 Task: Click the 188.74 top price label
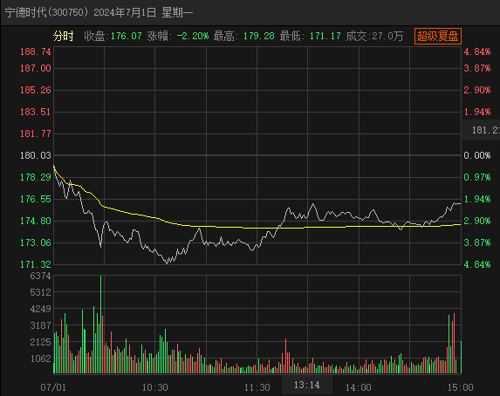[35, 52]
